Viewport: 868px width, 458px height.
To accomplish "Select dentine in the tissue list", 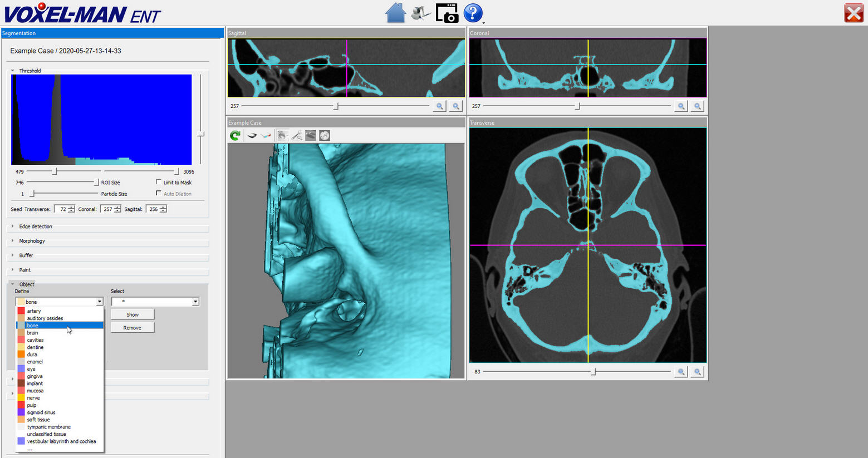I will coord(60,347).
